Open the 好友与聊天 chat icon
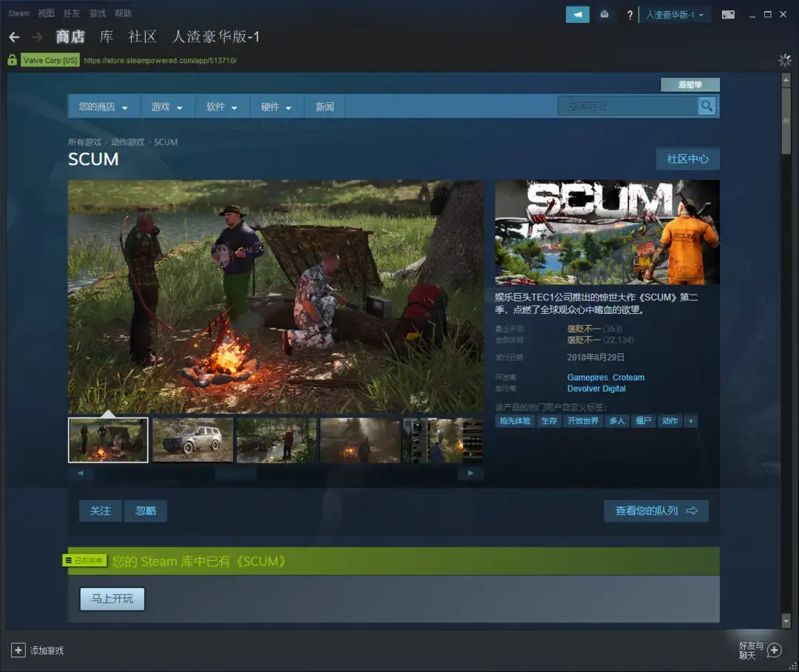The image size is (799, 672). point(775,650)
